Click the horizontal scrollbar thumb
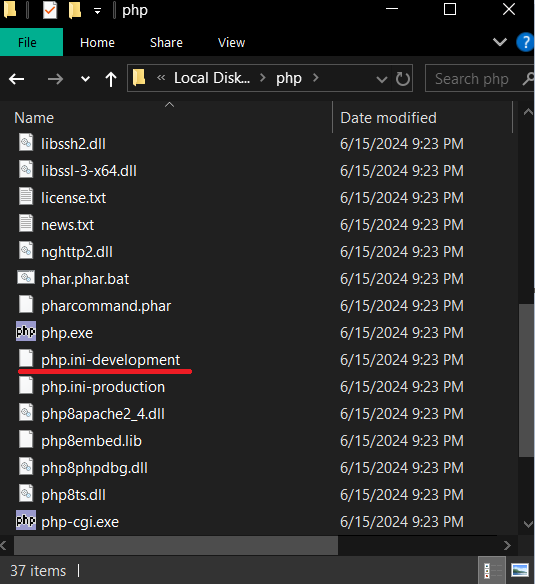 point(176,545)
